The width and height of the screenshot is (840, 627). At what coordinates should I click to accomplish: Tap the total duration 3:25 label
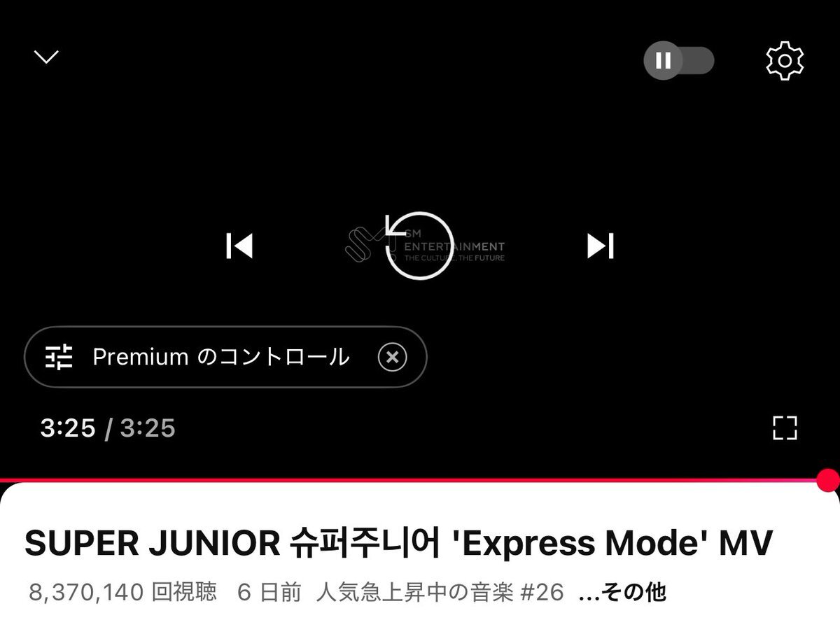(x=148, y=428)
